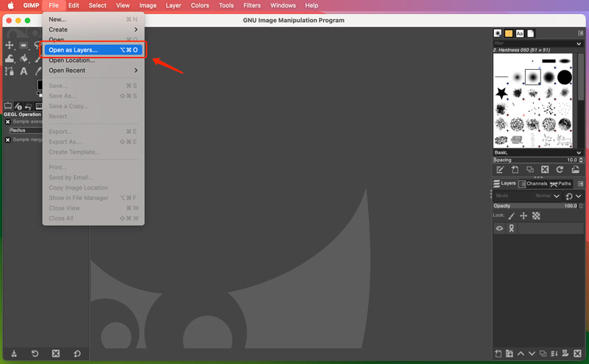Screen dimensions: 589x364
Task: Merge layers icon in Layers panel
Action: [x=554, y=354]
